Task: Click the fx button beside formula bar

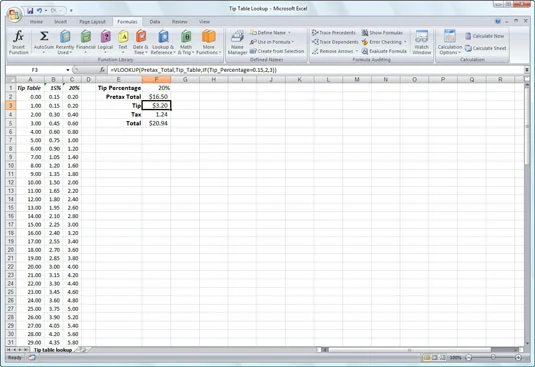Action: point(102,70)
